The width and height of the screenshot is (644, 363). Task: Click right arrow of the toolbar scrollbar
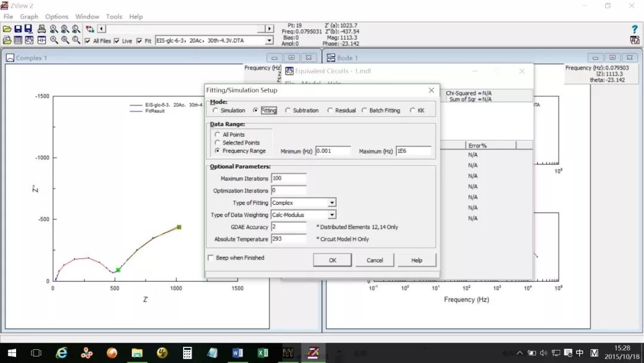tap(270, 29)
